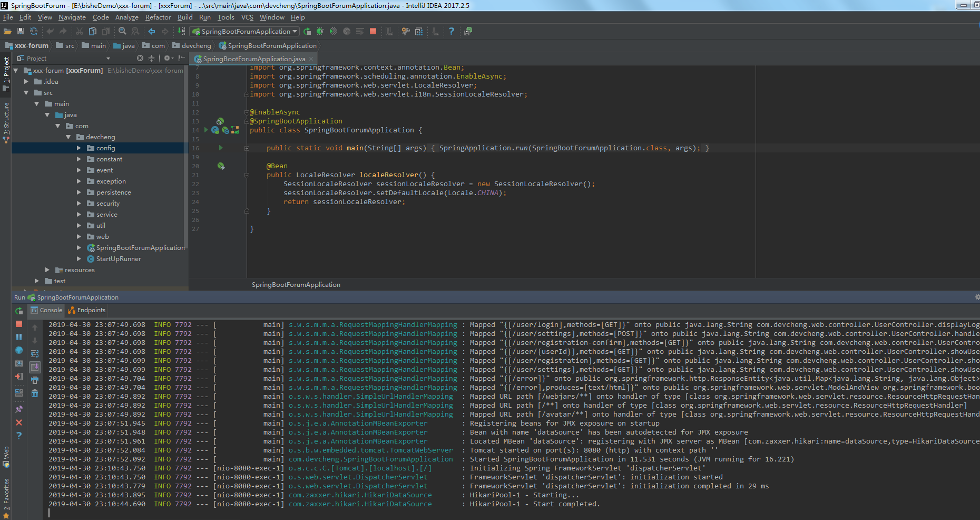Toggle the pin tab icon in Run panel
This screenshot has width=980, height=520.
(x=19, y=409)
